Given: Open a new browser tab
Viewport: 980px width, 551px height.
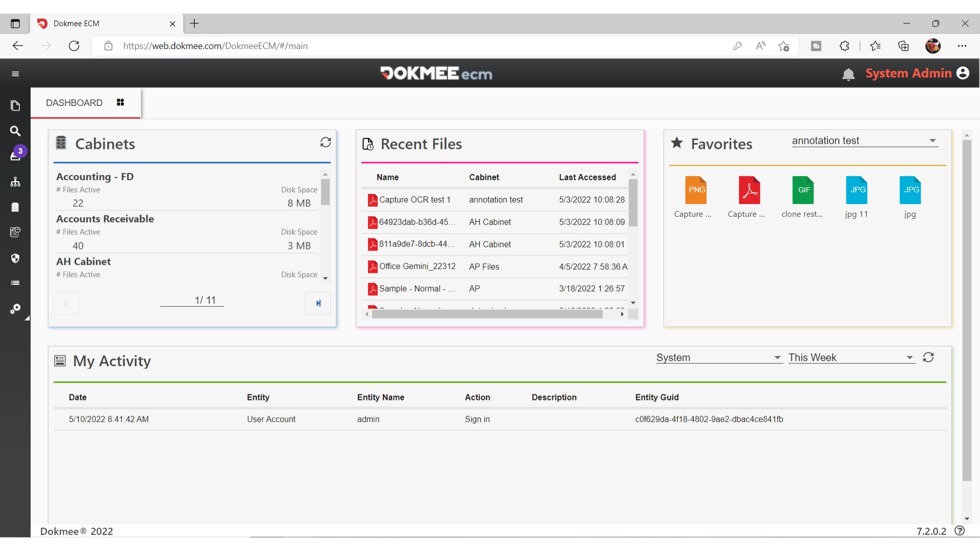Looking at the screenshot, I should point(194,23).
